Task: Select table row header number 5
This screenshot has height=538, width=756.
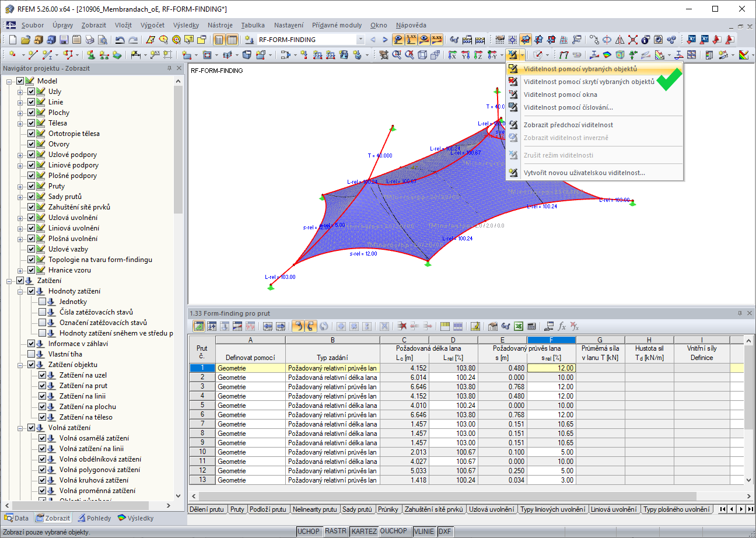Action: pos(202,406)
